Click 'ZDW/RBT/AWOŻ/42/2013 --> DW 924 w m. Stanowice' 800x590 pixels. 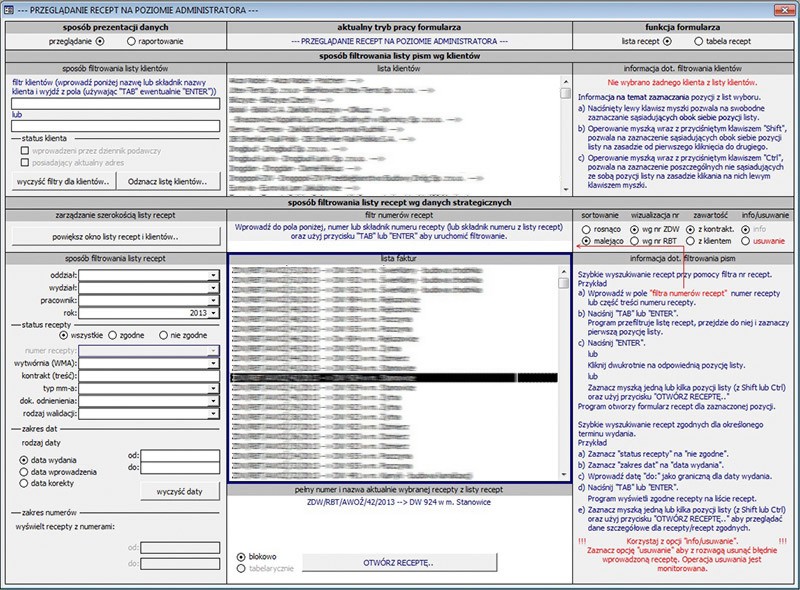(x=398, y=502)
